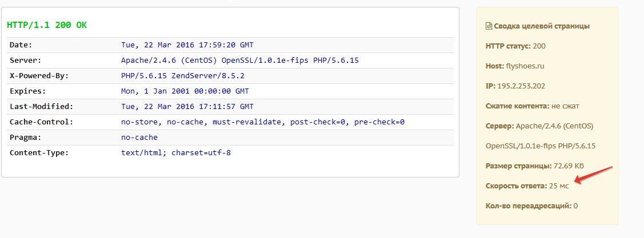Select the Date header value

coord(187,45)
